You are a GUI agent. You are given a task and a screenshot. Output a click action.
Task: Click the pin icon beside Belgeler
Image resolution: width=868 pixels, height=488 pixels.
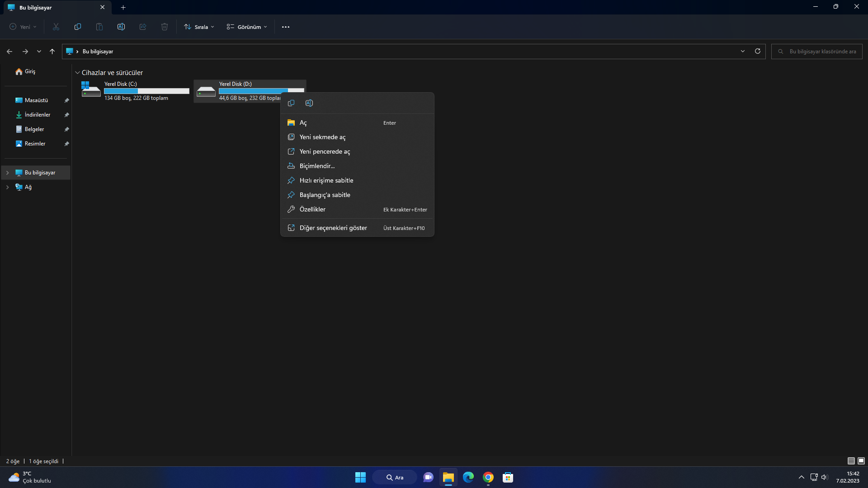(66, 129)
